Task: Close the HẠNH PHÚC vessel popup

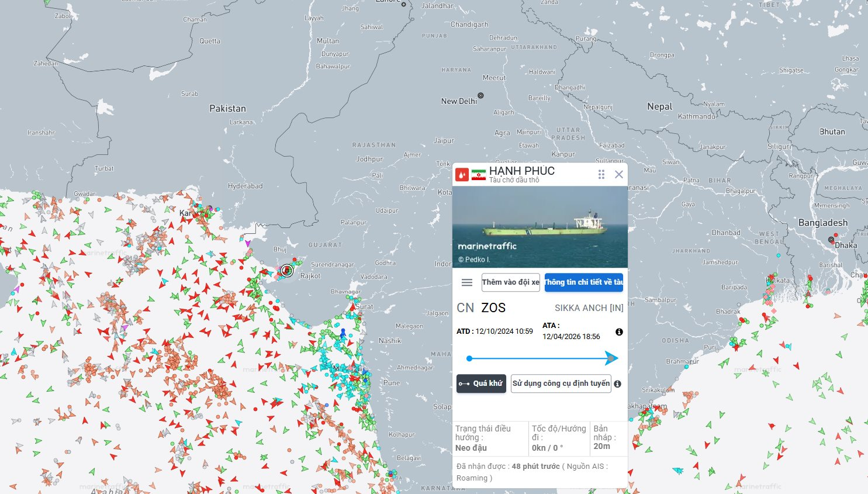Action: (619, 174)
